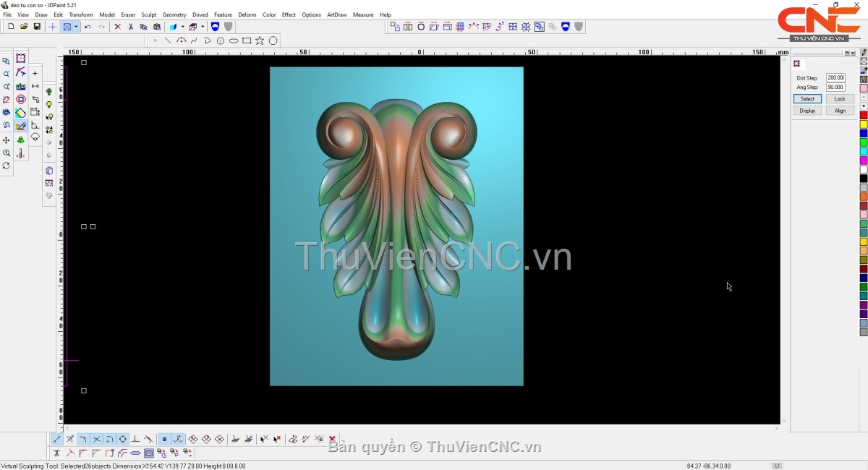Toggle the intersection snap button
This screenshot has height=470, width=868.
tap(96, 439)
